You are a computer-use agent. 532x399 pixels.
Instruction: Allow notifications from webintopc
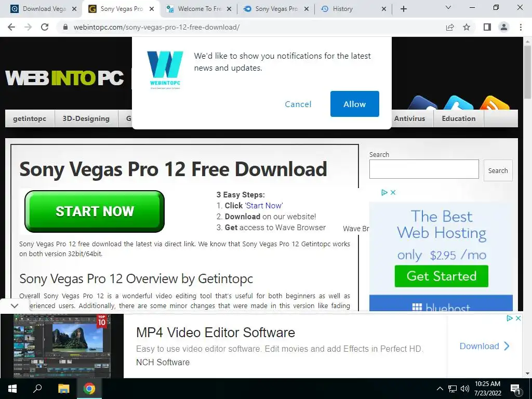click(354, 104)
